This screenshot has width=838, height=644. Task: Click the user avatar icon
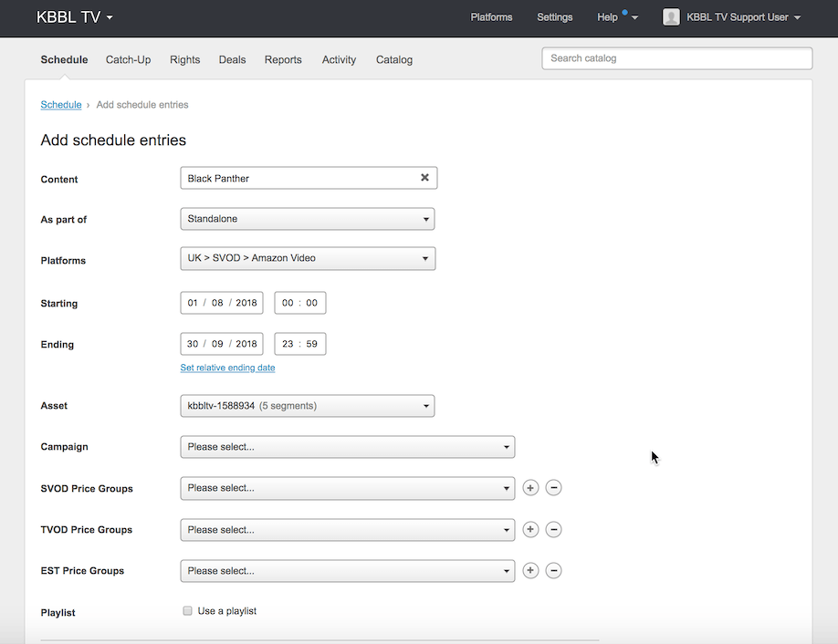coord(671,17)
